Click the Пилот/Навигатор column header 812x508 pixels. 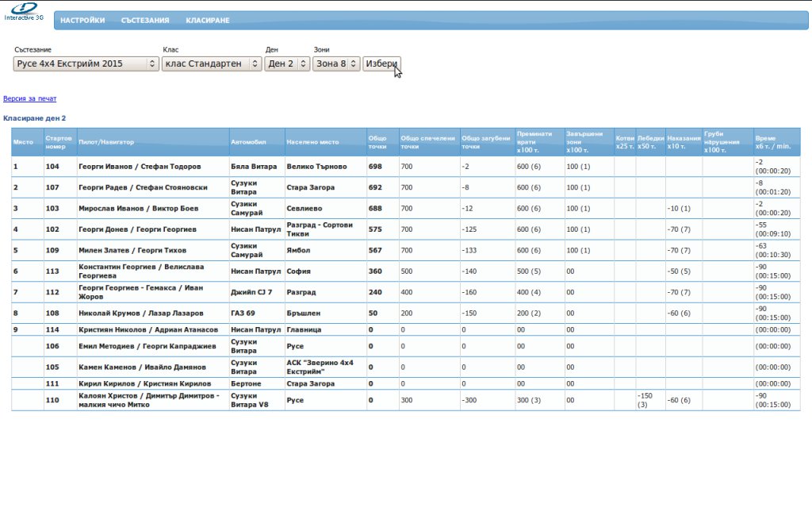(x=106, y=142)
